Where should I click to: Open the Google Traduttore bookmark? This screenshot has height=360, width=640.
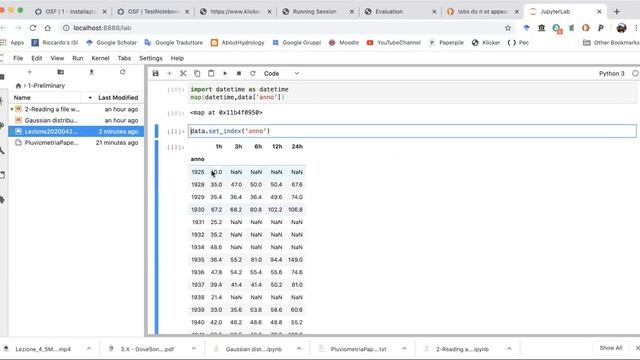[x=173, y=42]
